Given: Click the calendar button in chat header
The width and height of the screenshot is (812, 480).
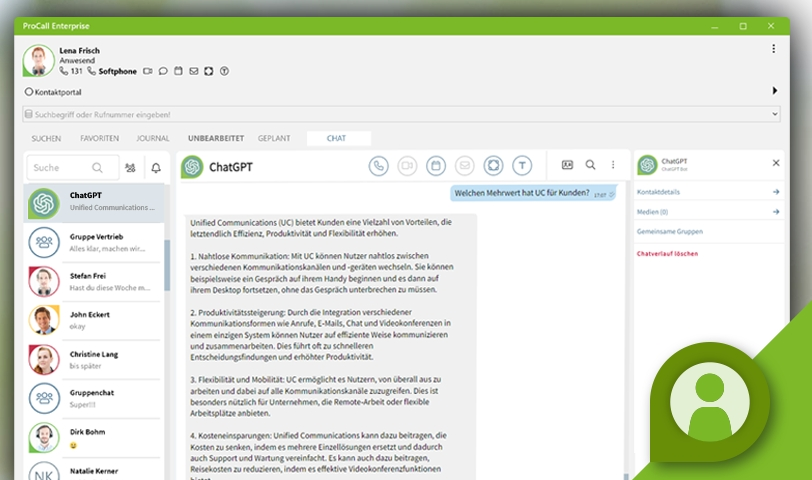Looking at the screenshot, I should click(x=436, y=166).
